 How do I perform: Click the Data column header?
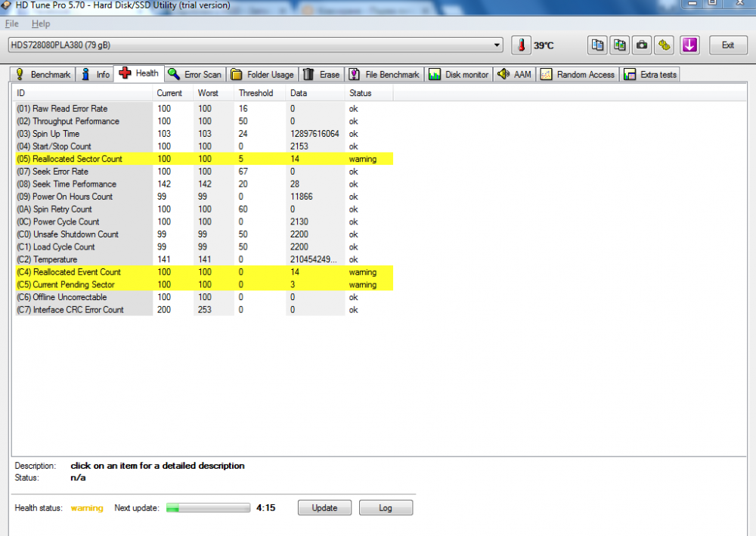[315, 93]
